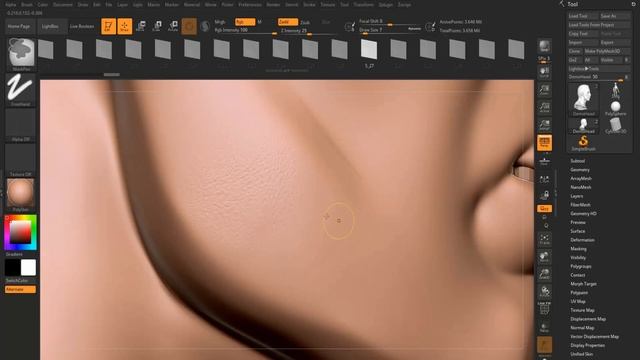Select the Scale transform icon
The image size is (640, 360).
tap(157, 26)
